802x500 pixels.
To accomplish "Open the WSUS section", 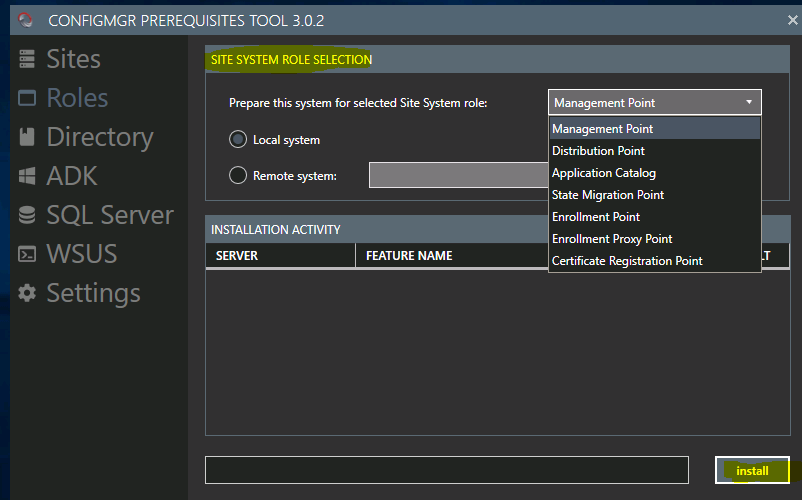I will [82, 254].
